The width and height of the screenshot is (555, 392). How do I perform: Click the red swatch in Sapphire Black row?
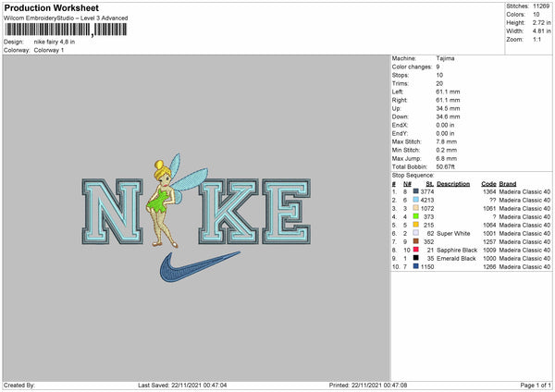click(415, 250)
